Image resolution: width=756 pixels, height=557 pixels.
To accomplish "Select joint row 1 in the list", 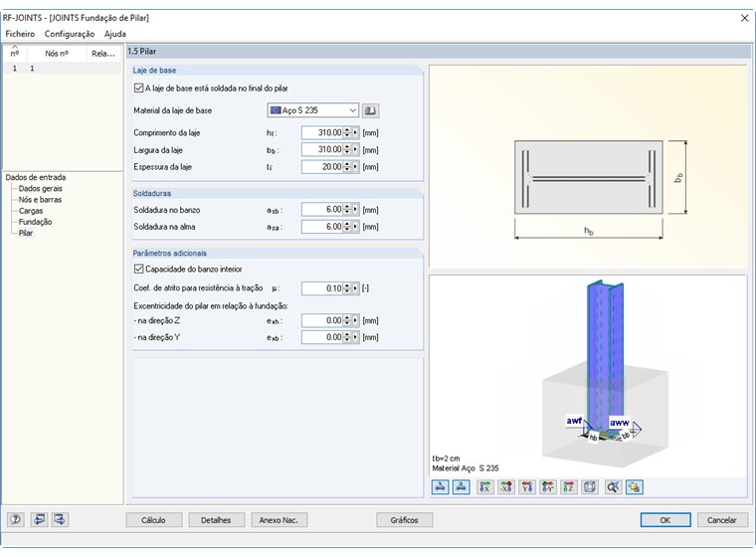I will pyautogui.click(x=62, y=69).
